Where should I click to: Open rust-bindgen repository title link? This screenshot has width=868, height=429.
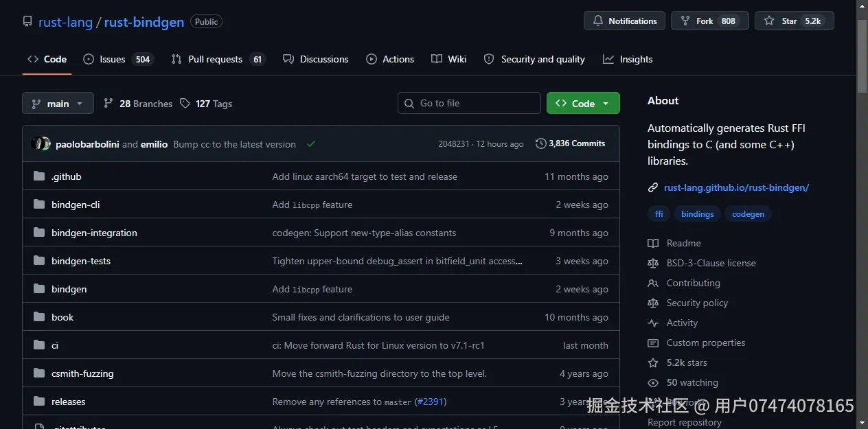pos(144,22)
